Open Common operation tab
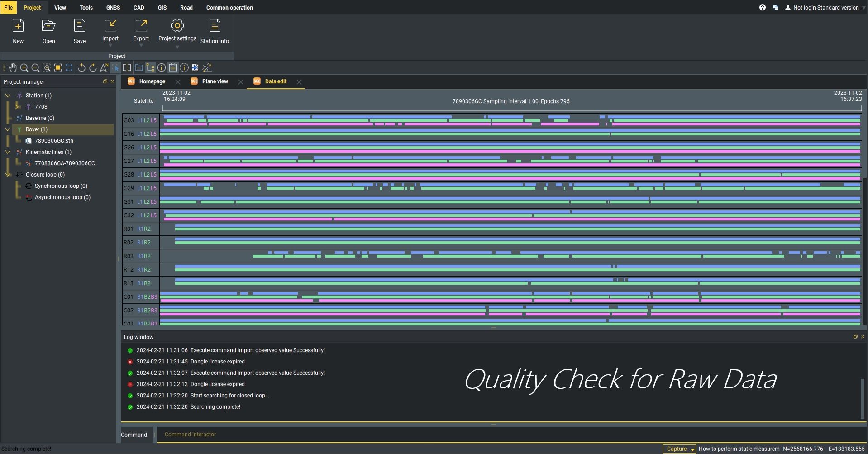 [x=229, y=7]
